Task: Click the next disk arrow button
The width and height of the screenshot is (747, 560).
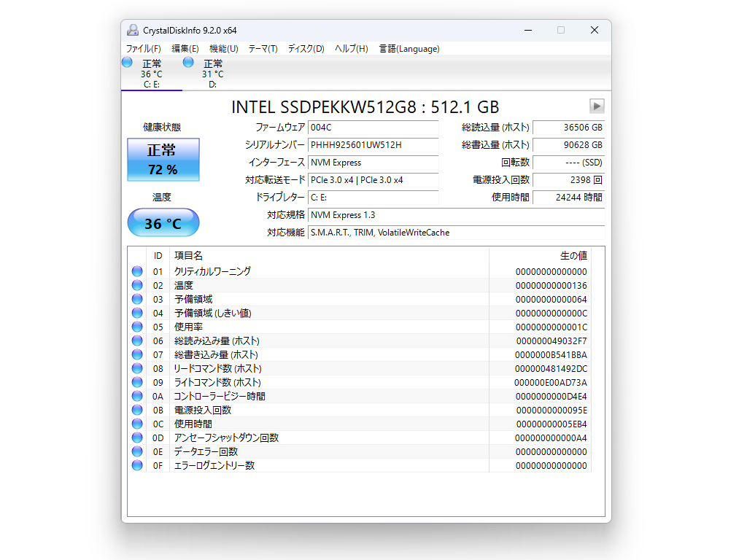Action: pyautogui.click(x=597, y=106)
